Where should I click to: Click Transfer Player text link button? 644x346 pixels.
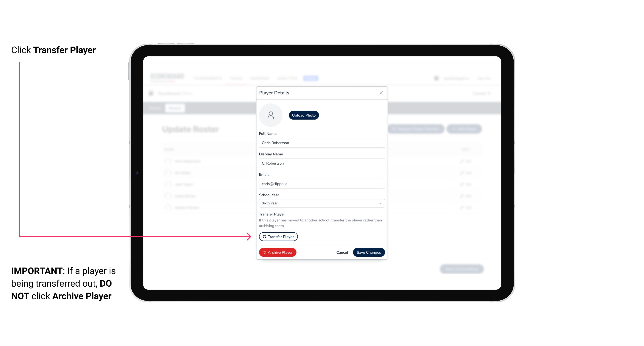tap(278, 237)
